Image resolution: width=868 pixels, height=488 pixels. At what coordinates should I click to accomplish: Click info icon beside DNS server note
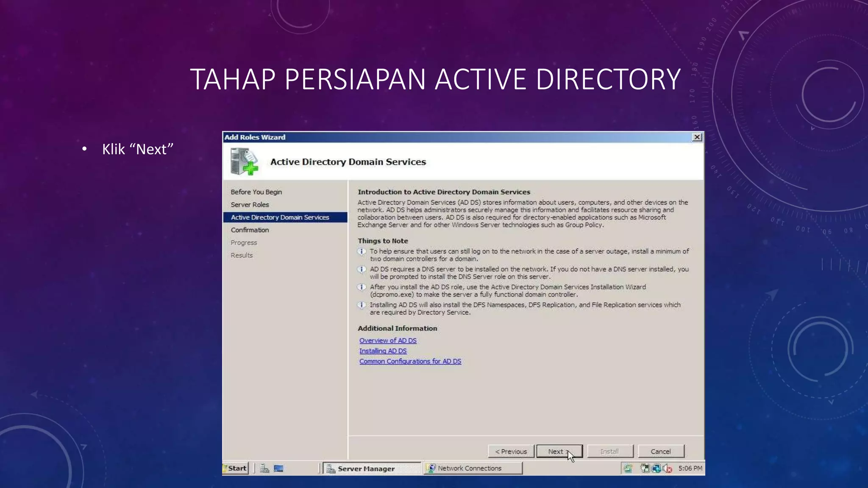[x=362, y=269]
